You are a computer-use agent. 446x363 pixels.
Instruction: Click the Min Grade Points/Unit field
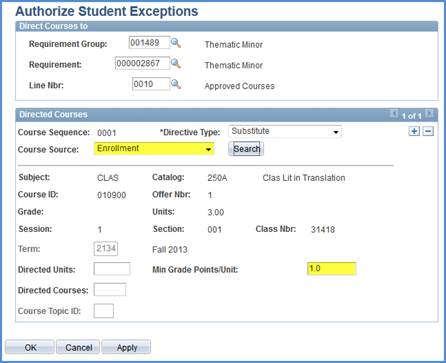coord(332,269)
